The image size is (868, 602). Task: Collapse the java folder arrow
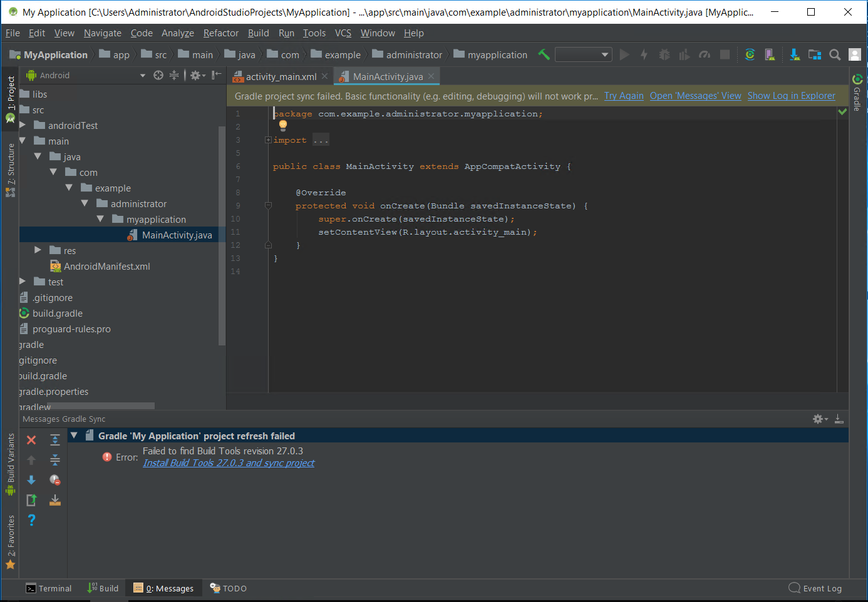click(38, 156)
